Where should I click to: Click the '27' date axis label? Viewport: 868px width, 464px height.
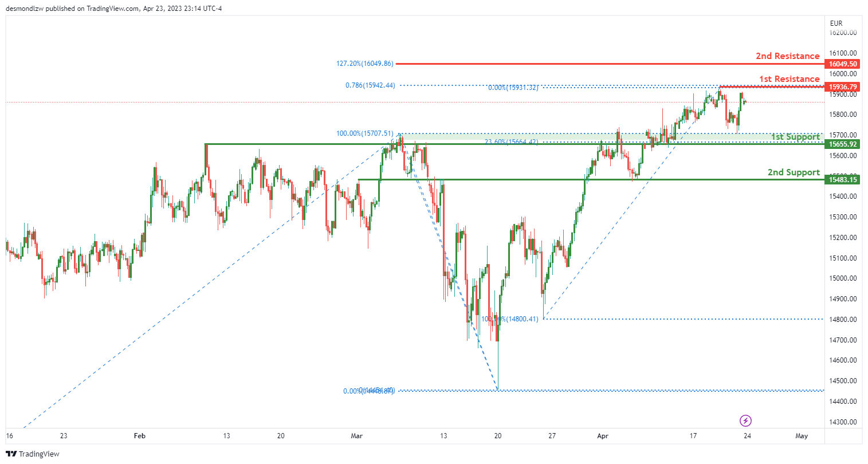pos(552,436)
